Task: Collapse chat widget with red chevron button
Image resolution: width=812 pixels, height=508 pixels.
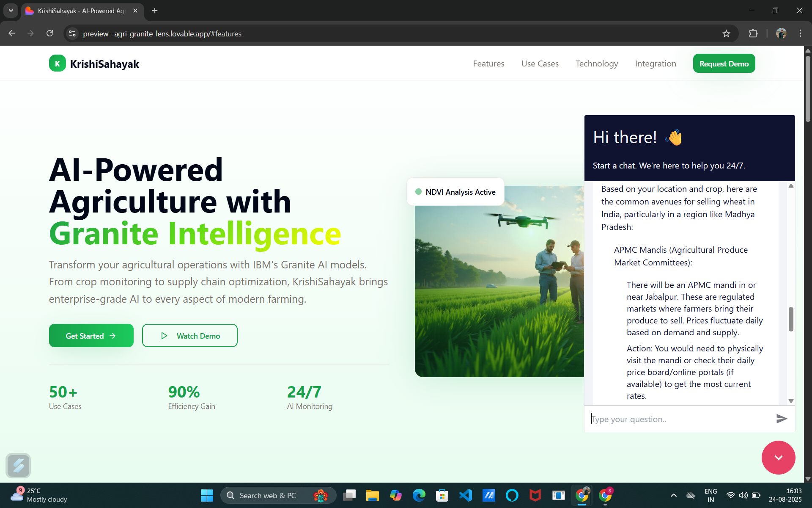Action: click(778, 457)
